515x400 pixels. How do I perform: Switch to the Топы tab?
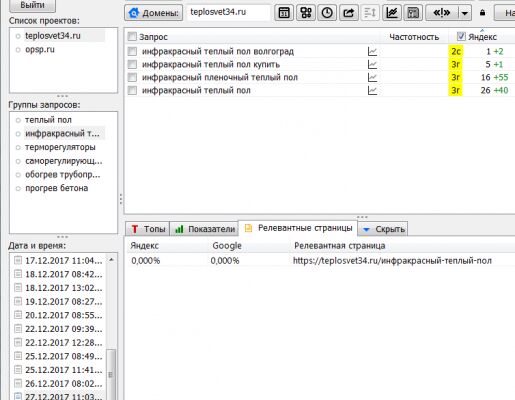[x=148, y=229]
